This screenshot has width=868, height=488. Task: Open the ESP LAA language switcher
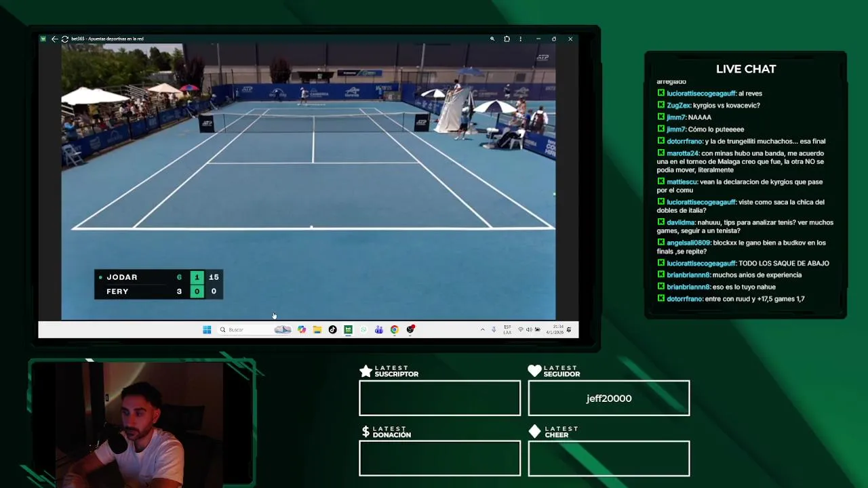click(507, 329)
